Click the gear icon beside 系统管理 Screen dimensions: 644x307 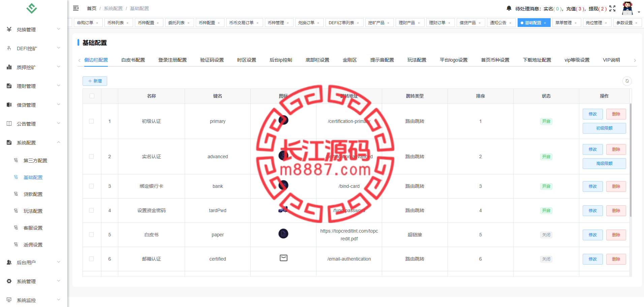(9, 281)
